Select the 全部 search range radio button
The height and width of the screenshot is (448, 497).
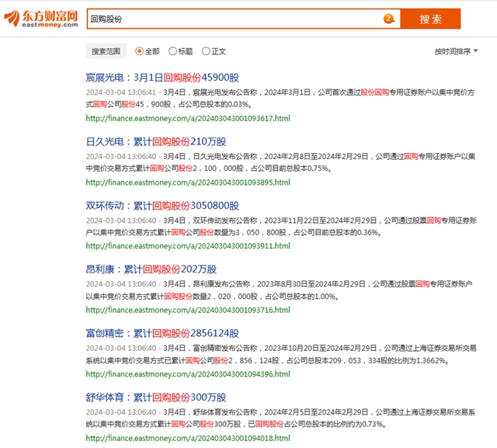click(139, 51)
